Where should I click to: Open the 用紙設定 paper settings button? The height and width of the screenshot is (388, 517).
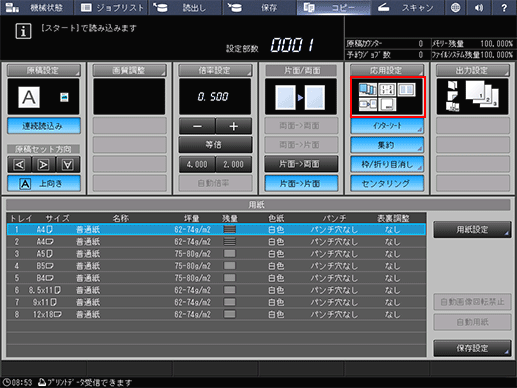(x=472, y=229)
